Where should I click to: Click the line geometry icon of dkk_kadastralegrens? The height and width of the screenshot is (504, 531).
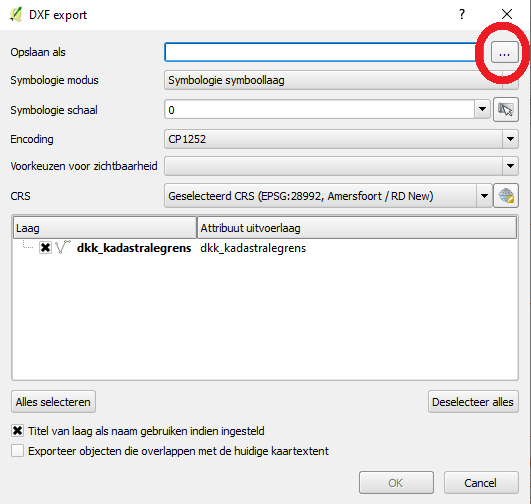(63, 247)
